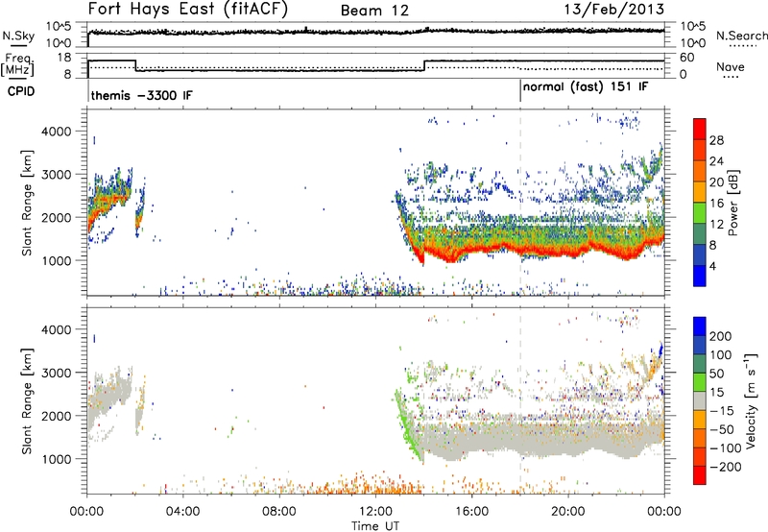768x532 pixels.
Task: Click the Nave legend label
Action: pyautogui.click(x=731, y=66)
